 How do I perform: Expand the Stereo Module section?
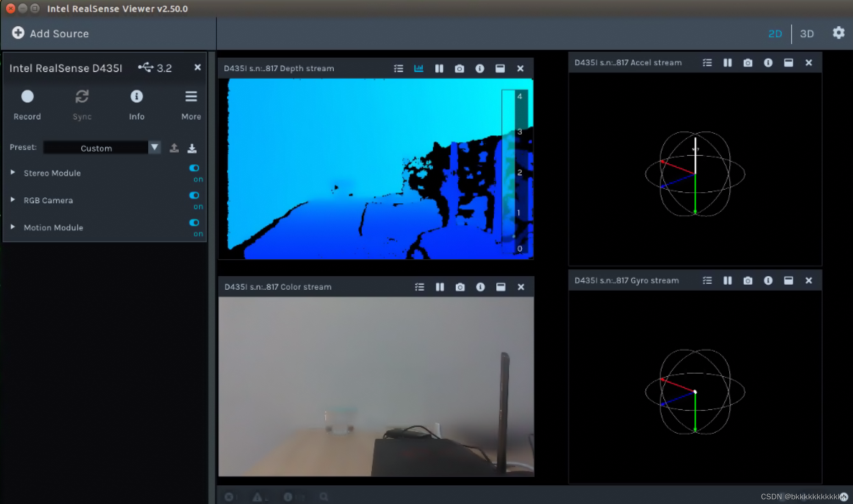tap(13, 172)
